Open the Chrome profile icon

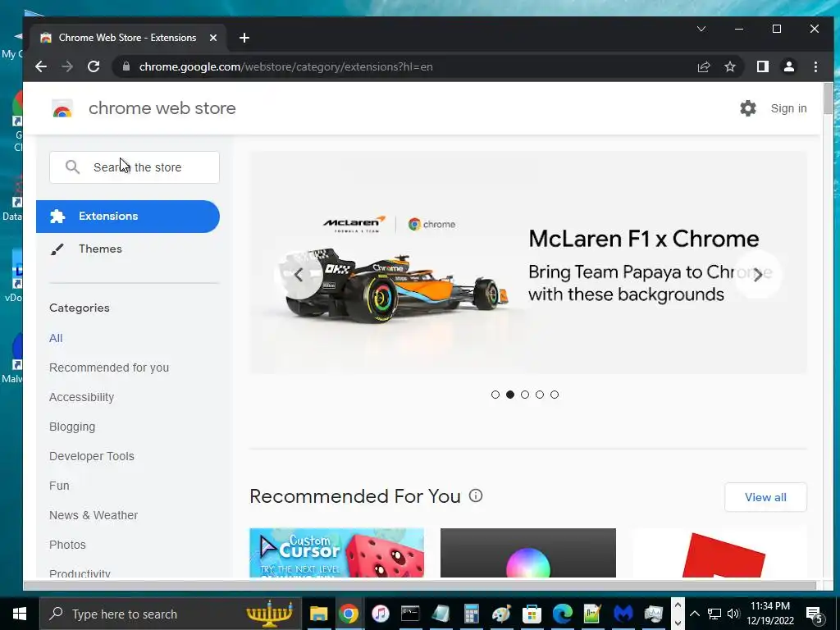coord(788,66)
